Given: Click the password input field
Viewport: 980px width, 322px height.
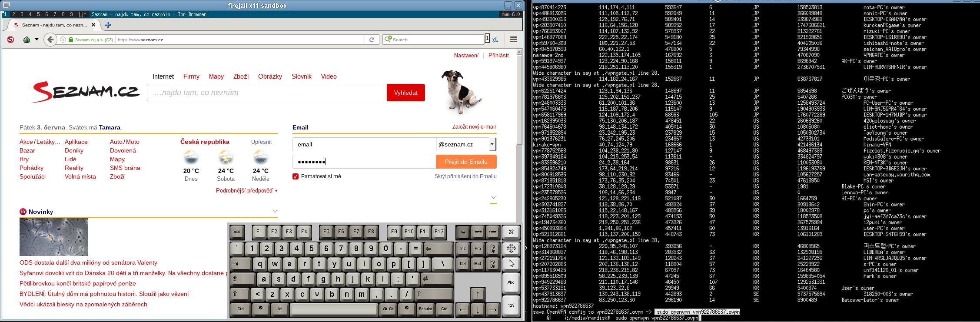Looking at the screenshot, I should [x=364, y=162].
